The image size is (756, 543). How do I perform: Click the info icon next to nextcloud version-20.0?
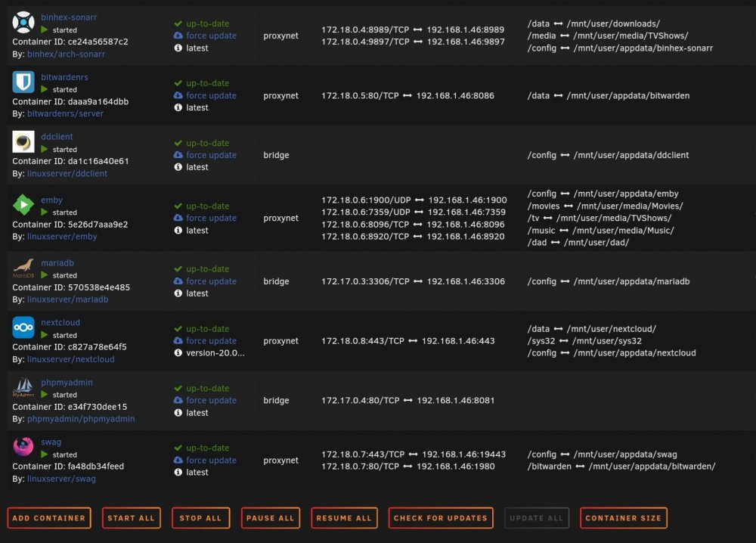pos(178,353)
